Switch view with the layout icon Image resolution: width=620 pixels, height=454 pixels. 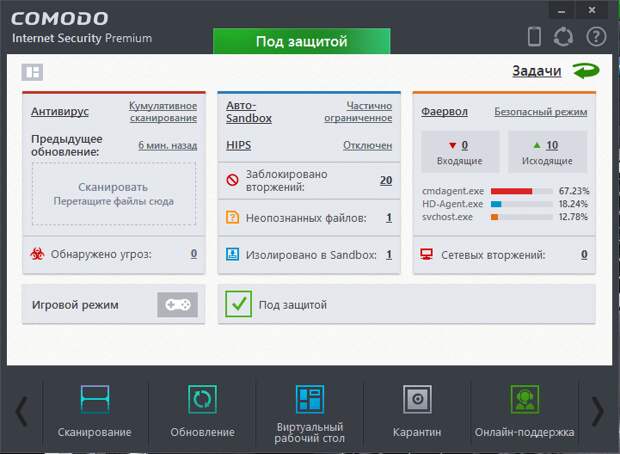32,72
